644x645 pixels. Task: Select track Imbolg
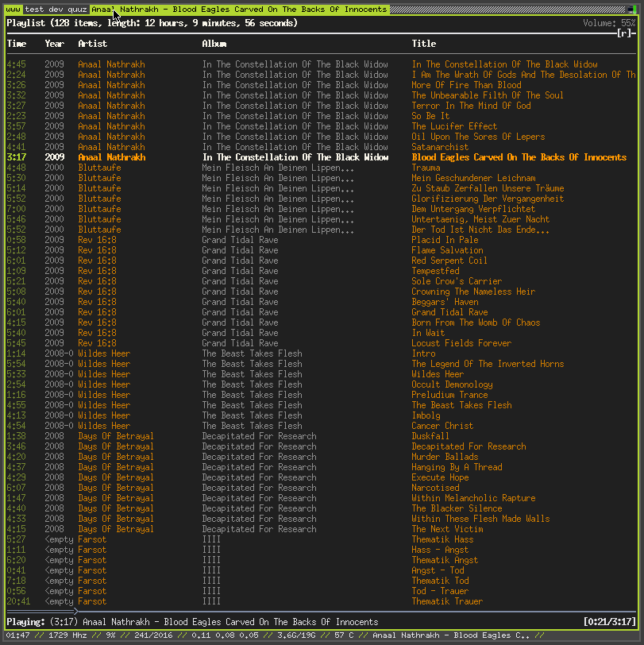click(426, 415)
